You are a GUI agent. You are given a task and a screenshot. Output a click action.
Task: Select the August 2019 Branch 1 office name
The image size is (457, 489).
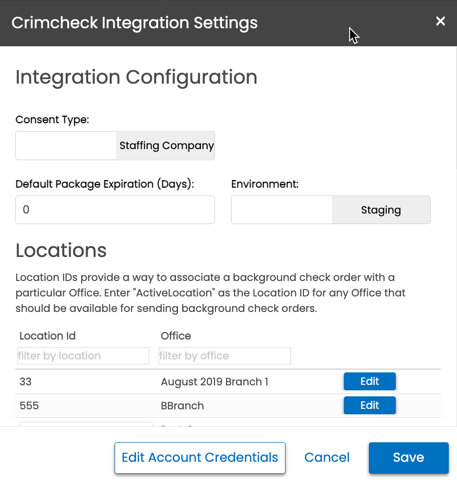[x=214, y=381]
